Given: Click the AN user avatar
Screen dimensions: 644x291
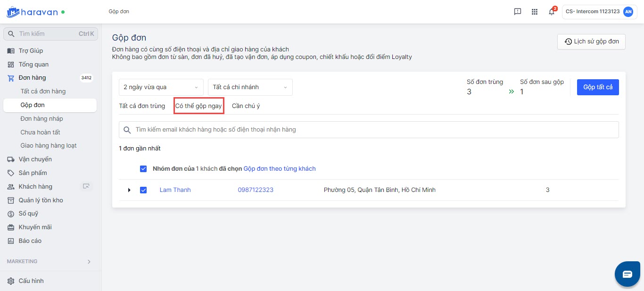Looking at the screenshot, I should click(628, 12).
